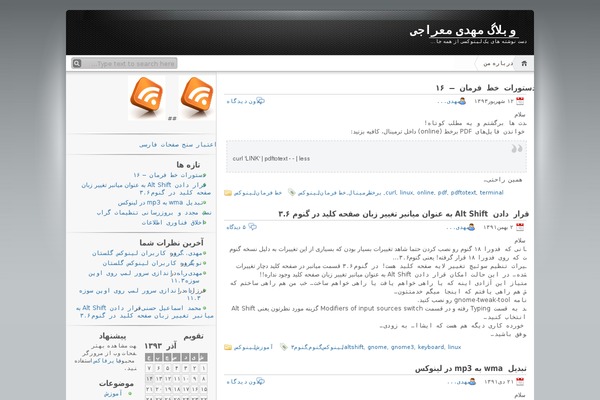Open the Alt Shift post title in the main column
The height and width of the screenshot is (400, 600).
click(403, 214)
